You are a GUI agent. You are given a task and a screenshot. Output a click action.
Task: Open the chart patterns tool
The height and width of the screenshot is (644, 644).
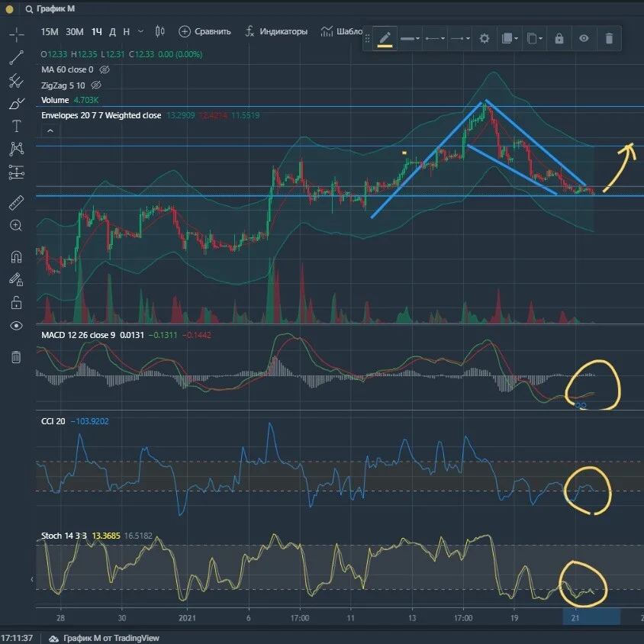click(x=17, y=149)
